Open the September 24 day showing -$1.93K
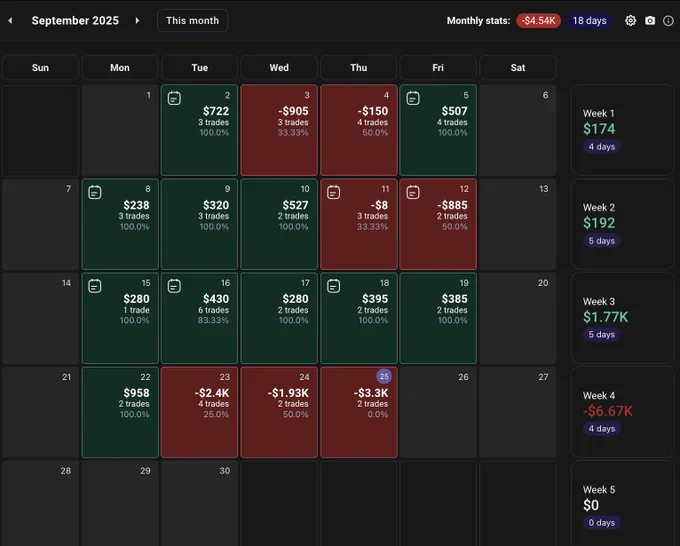Screen dimensions: 680x546 point(279,412)
